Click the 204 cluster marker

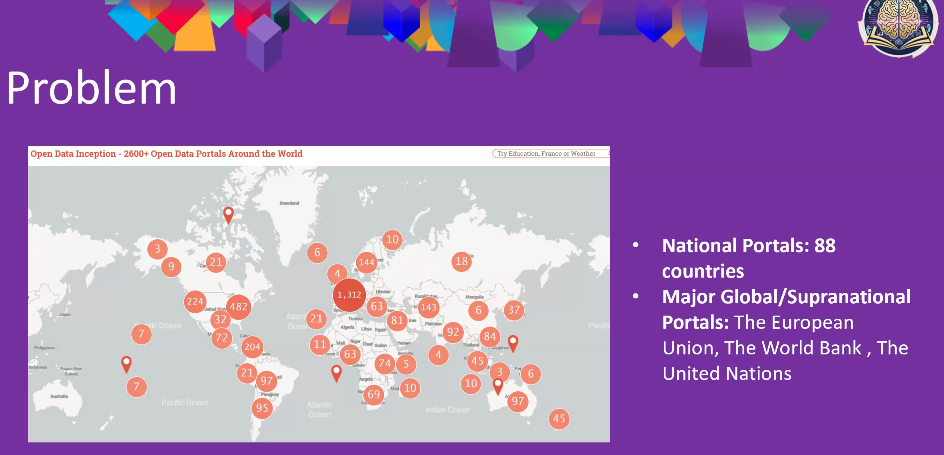coord(252,347)
